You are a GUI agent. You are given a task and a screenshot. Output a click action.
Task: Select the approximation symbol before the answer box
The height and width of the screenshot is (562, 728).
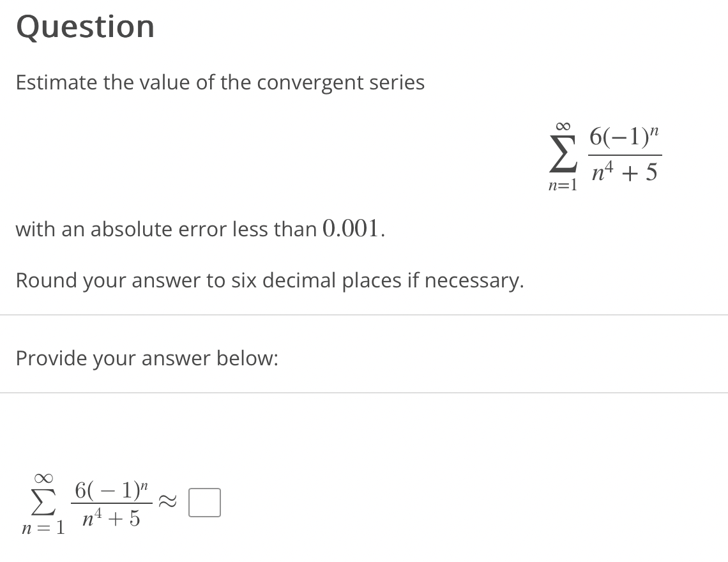point(167,503)
